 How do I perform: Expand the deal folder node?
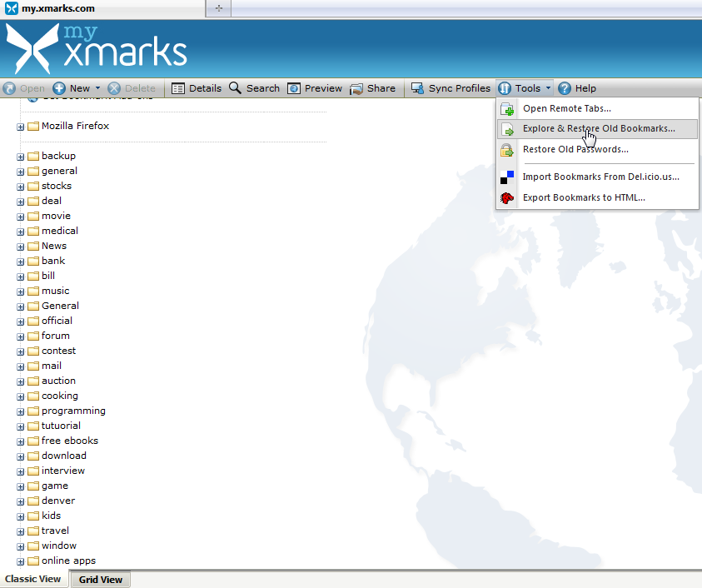20,202
